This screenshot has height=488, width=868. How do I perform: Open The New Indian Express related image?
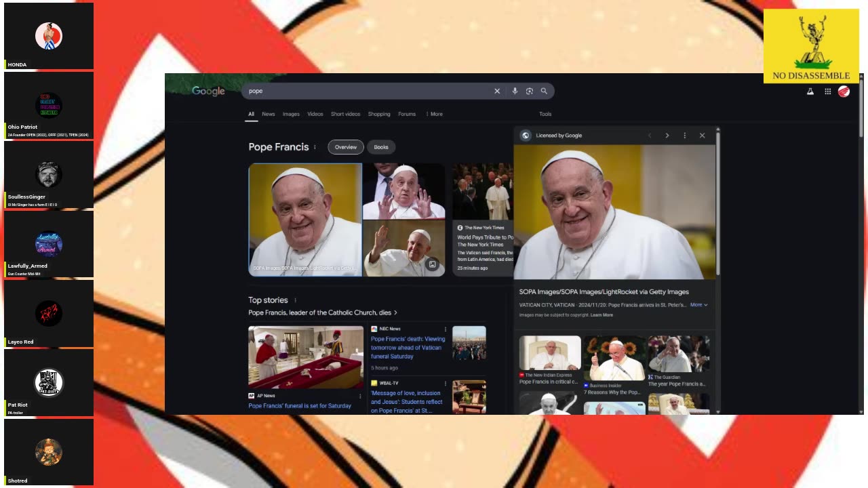click(550, 352)
